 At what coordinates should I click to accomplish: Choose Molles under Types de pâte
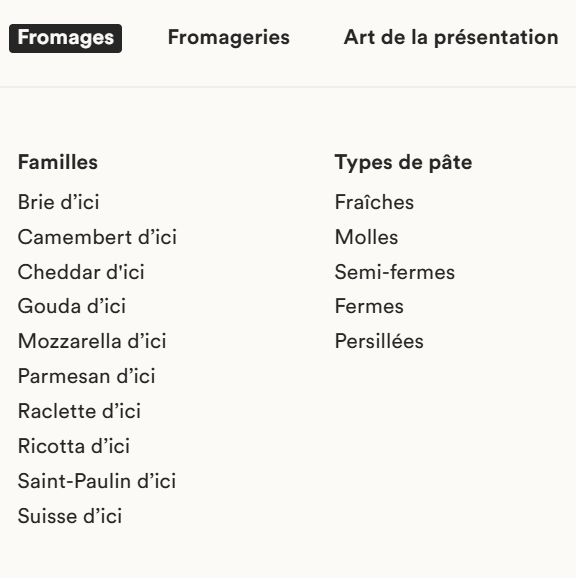tap(366, 237)
